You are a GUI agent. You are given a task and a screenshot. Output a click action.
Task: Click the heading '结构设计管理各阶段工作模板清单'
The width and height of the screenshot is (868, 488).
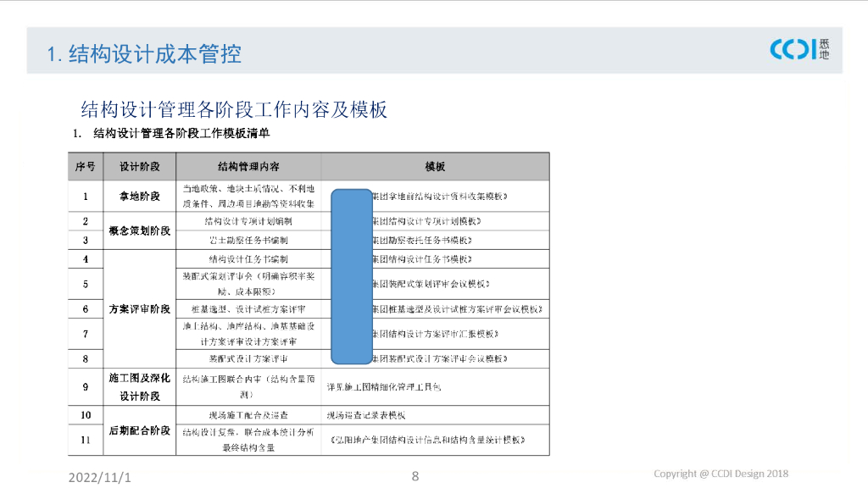coord(181,133)
